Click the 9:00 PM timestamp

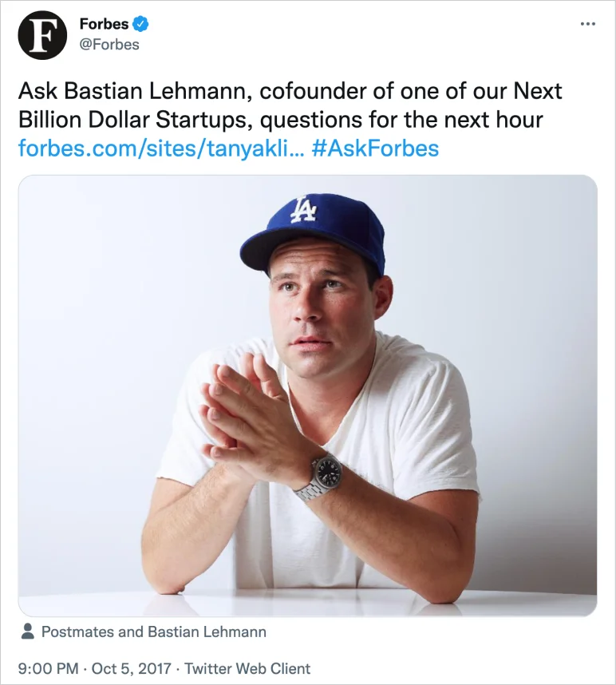[x=46, y=668]
